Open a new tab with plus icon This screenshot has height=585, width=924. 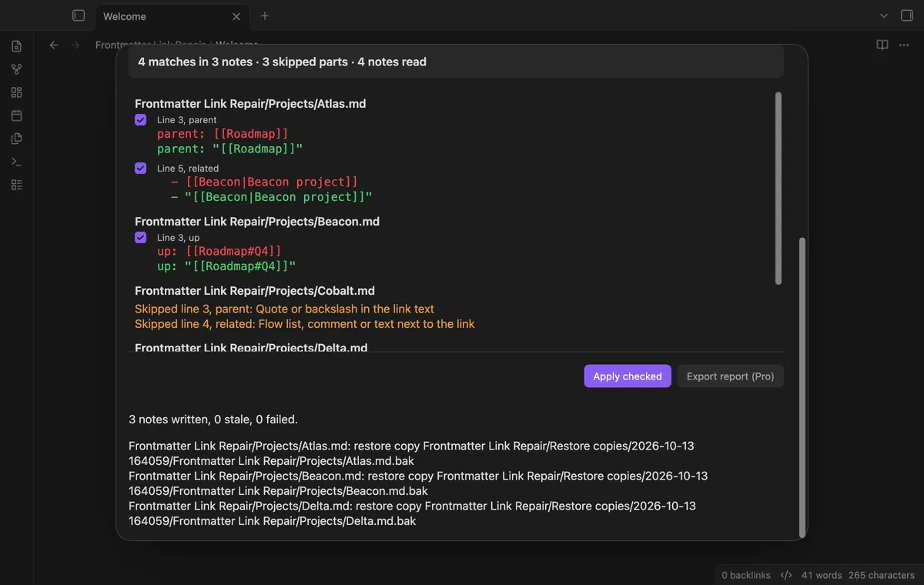coord(265,15)
